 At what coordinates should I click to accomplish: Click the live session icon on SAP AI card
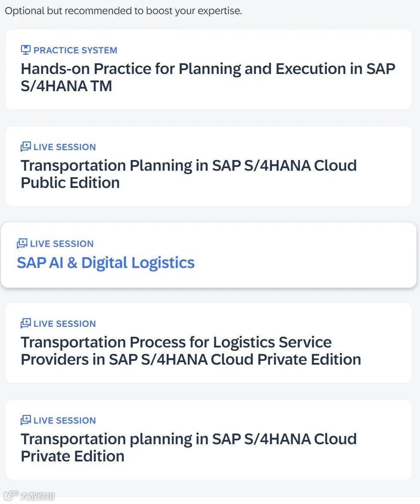click(22, 243)
